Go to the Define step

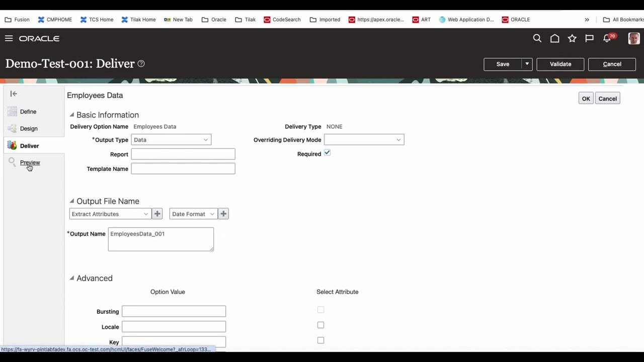[x=28, y=112]
